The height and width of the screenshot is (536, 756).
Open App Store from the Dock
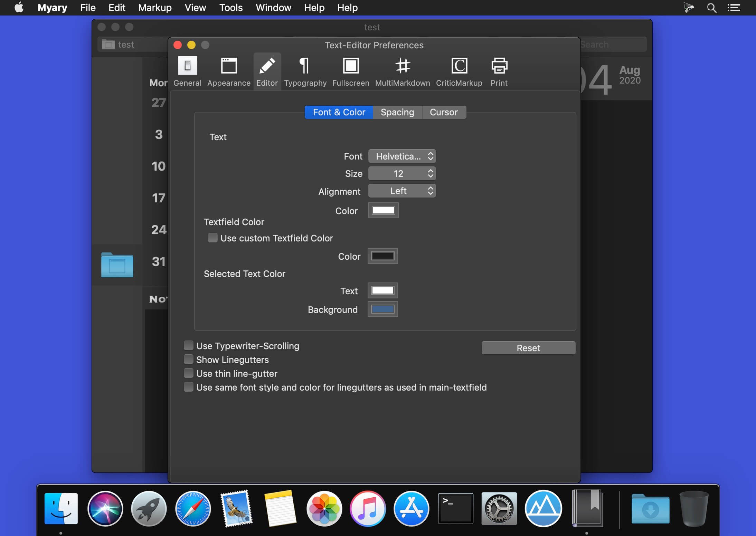coord(412,508)
